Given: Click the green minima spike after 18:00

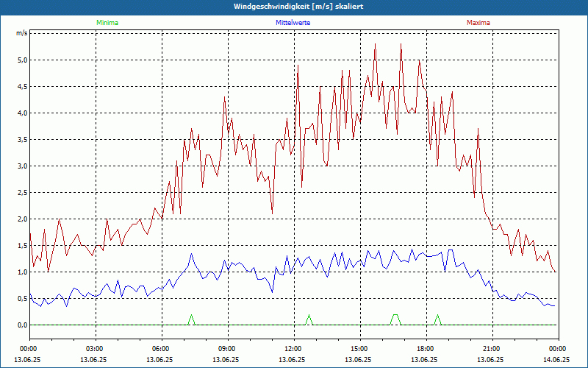Looking at the screenshot, I should click(437, 319).
